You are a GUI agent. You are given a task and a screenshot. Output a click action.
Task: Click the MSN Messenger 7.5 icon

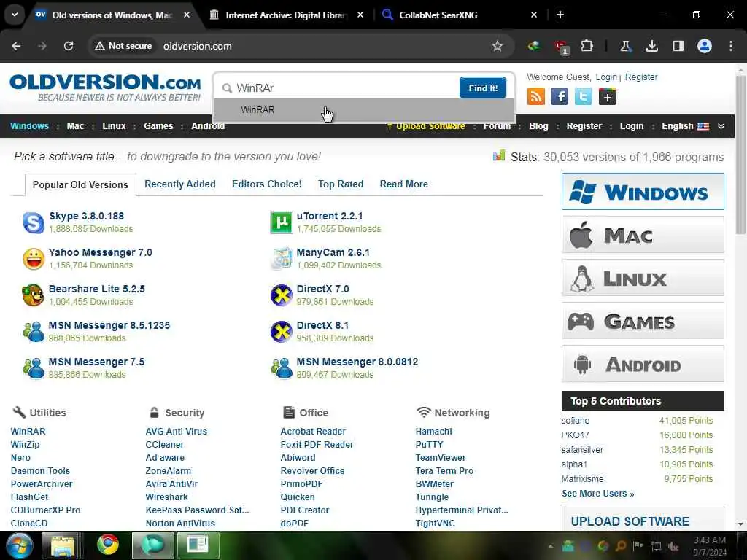pyautogui.click(x=34, y=368)
